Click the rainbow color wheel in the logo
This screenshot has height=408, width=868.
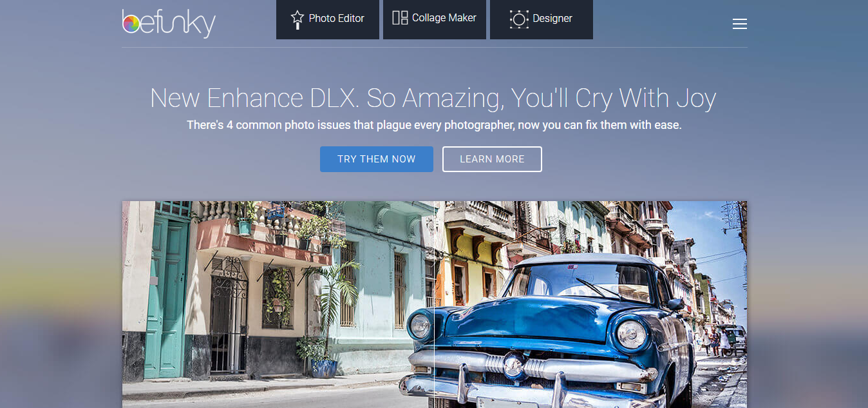pyautogui.click(x=131, y=24)
